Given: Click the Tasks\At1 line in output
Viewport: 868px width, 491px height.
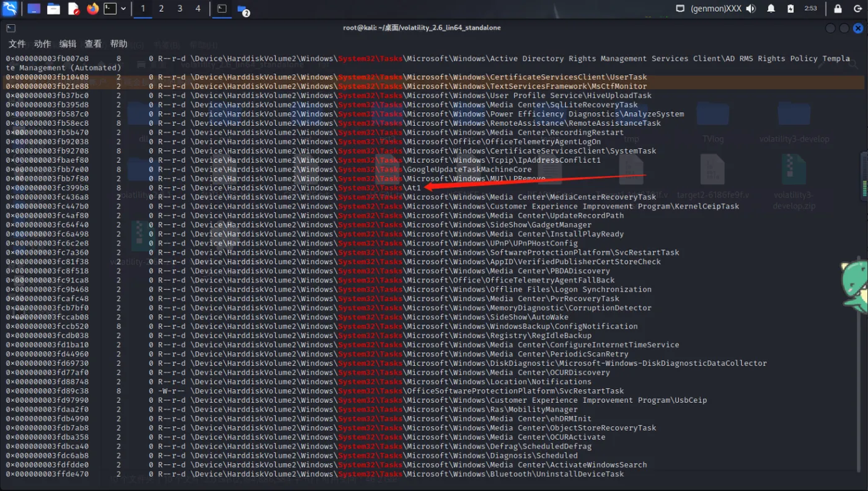Looking at the screenshot, I should 214,188.
